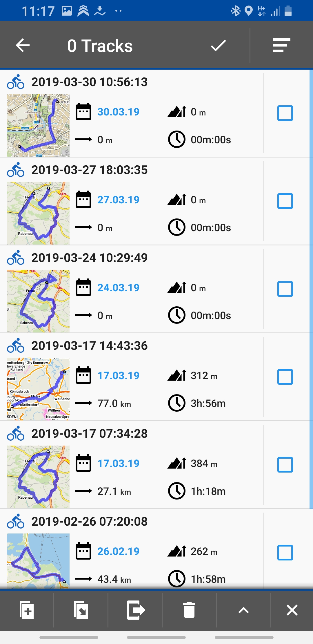Open the 2019-03-17 14:43:36 track title
Viewport: 313px width, 644px height.
point(90,346)
